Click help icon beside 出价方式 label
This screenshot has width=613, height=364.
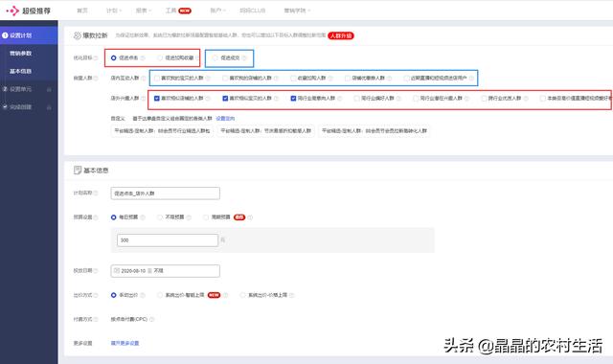click(96, 295)
